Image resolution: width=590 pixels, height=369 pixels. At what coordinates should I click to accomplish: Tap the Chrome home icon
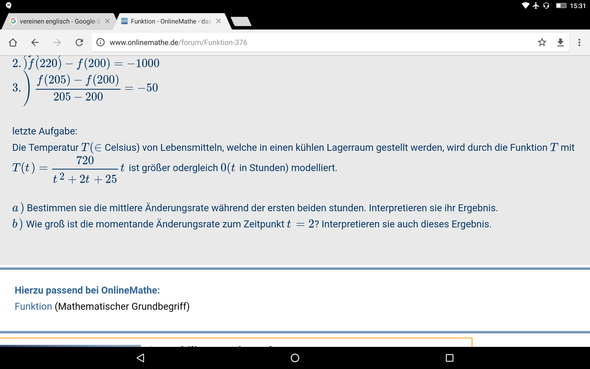(x=13, y=43)
